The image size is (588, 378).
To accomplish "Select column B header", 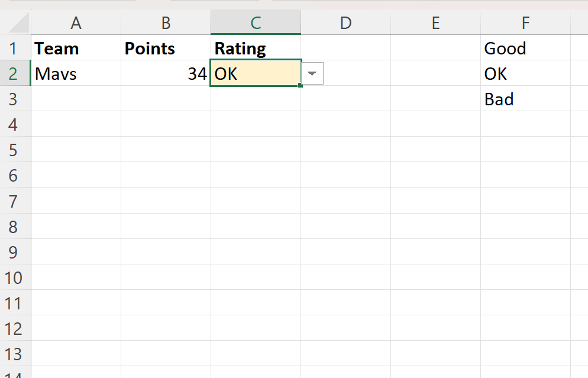I will 166,23.
